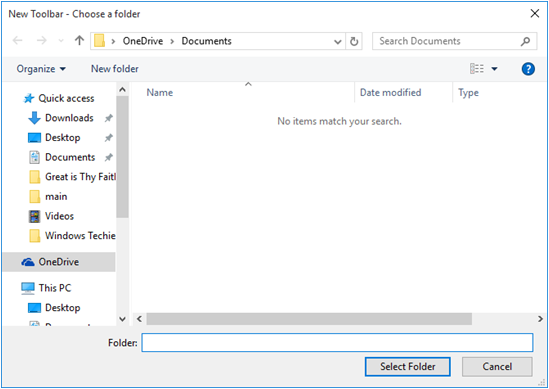Close the New Toolbar dialog
This screenshot has height=389, width=549.
535,14
